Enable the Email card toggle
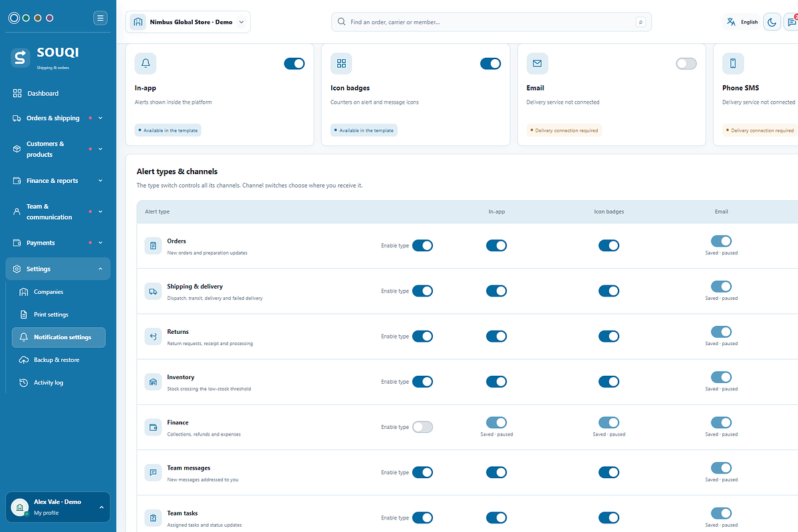This screenshot has width=798, height=532. click(686, 64)
